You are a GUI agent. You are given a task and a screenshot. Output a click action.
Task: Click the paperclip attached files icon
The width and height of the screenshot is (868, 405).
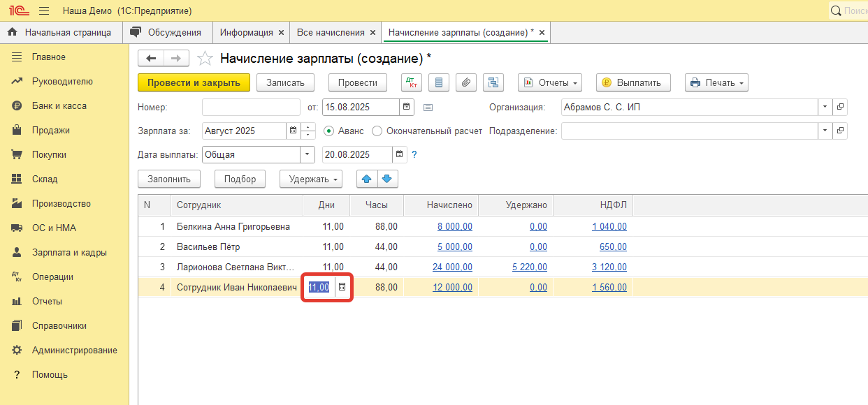[x=466, y=82]
